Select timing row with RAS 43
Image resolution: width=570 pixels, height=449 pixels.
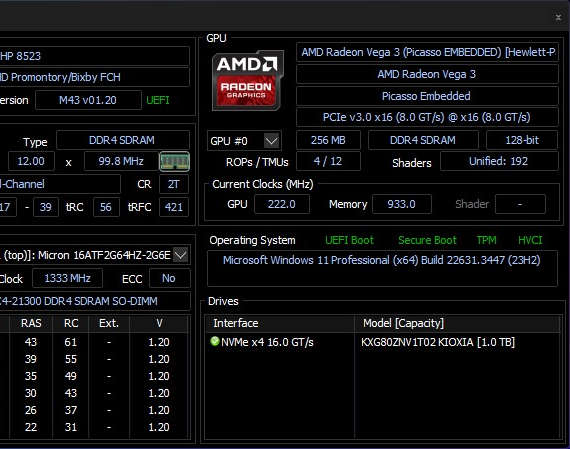coord(95,342)
